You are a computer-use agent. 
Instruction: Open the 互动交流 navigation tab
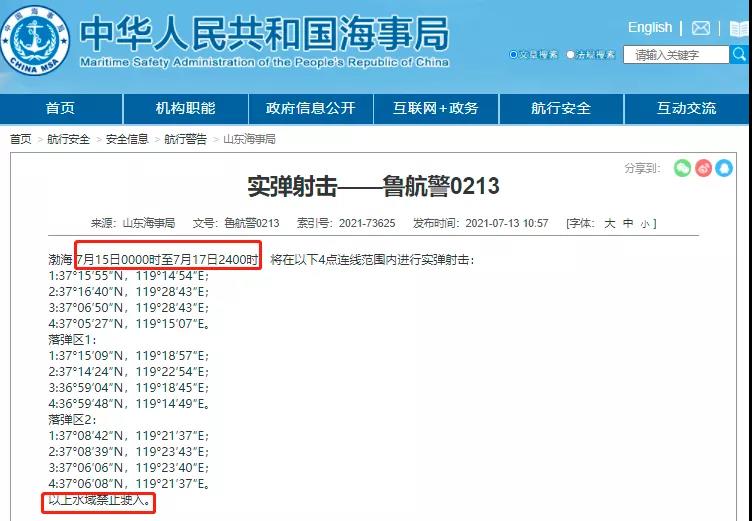(686, 108)
